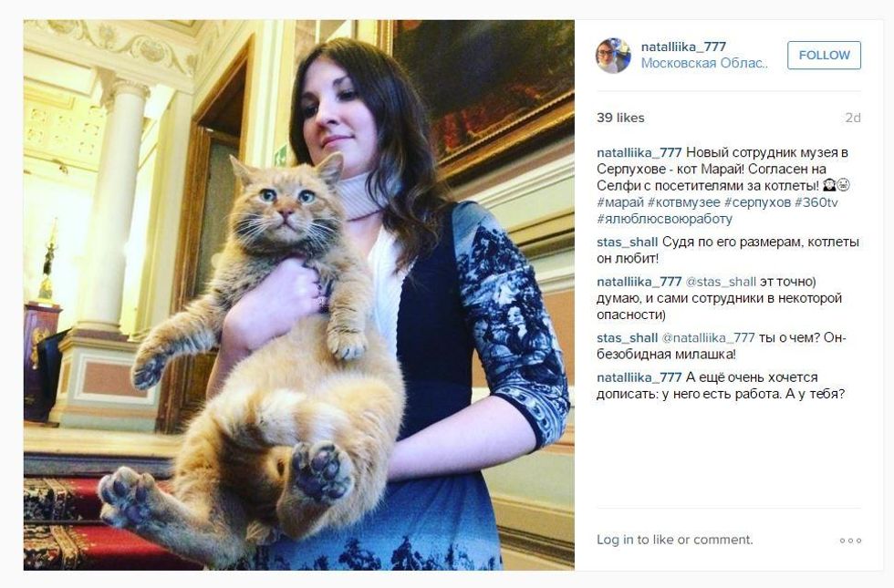Click the 39 likes count

(x=620, y=118)
